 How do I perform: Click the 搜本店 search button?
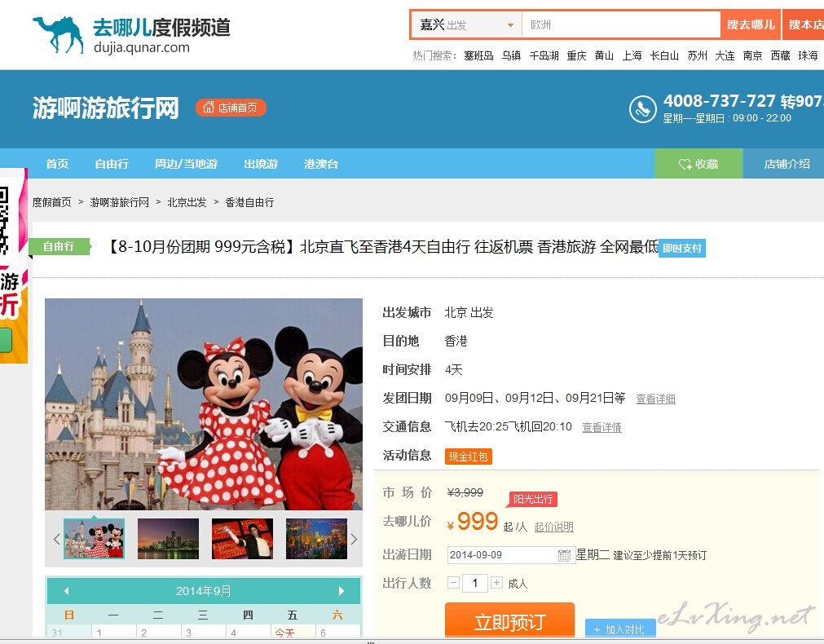click(804, 24)
